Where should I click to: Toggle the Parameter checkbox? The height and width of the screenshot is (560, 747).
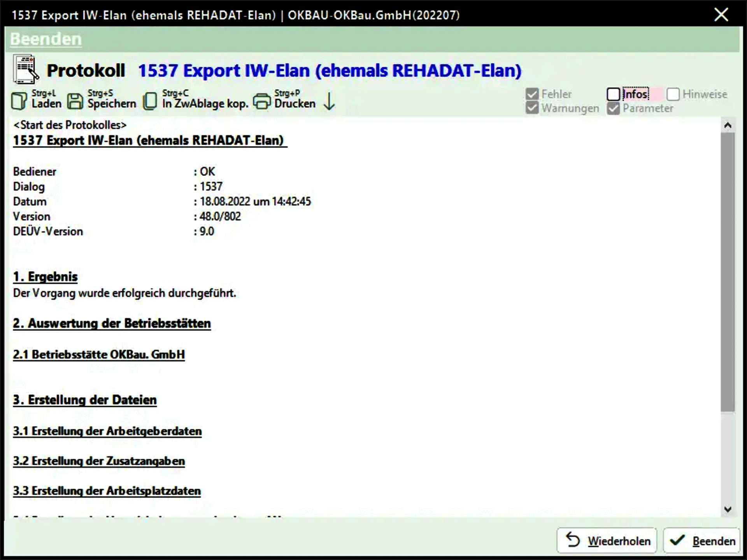click(x=614, y=108)
